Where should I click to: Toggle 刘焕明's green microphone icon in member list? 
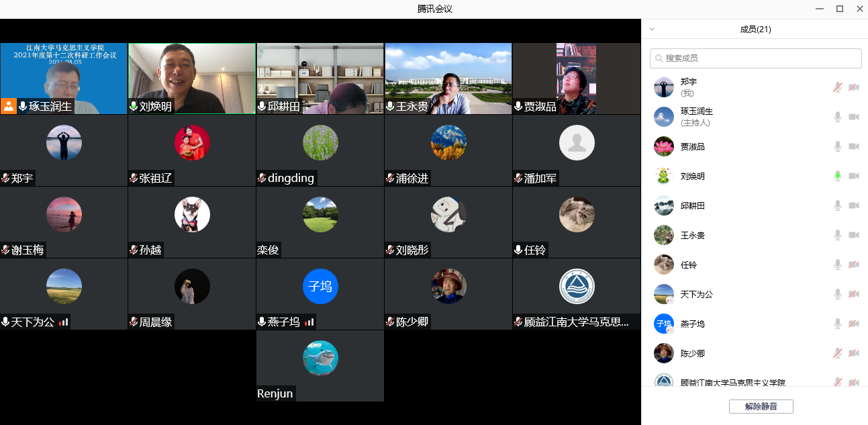[837, 176]
